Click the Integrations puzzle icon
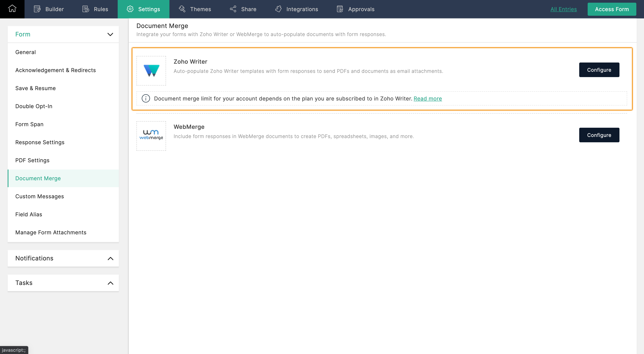This screenshot has width=644, height=354. click(x=278, y=9)
